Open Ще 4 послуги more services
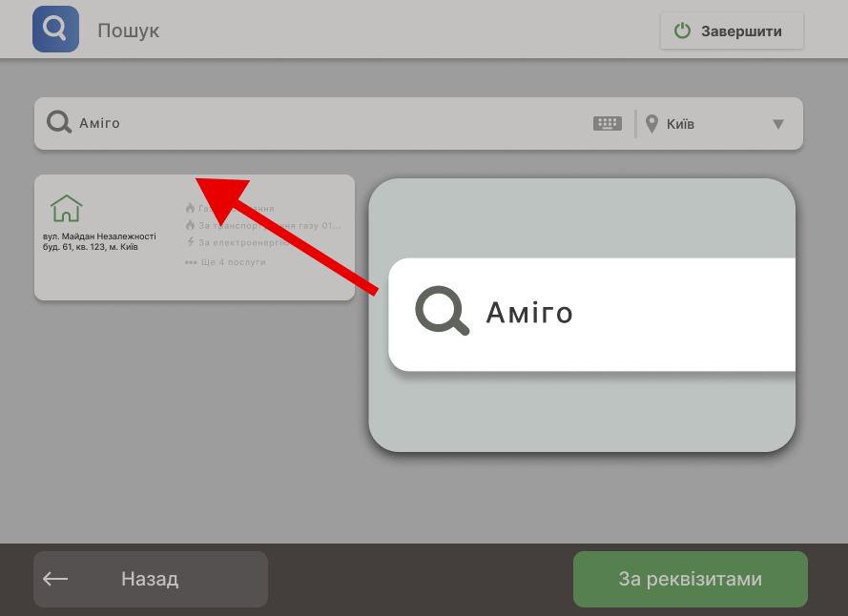 point(225,262)
